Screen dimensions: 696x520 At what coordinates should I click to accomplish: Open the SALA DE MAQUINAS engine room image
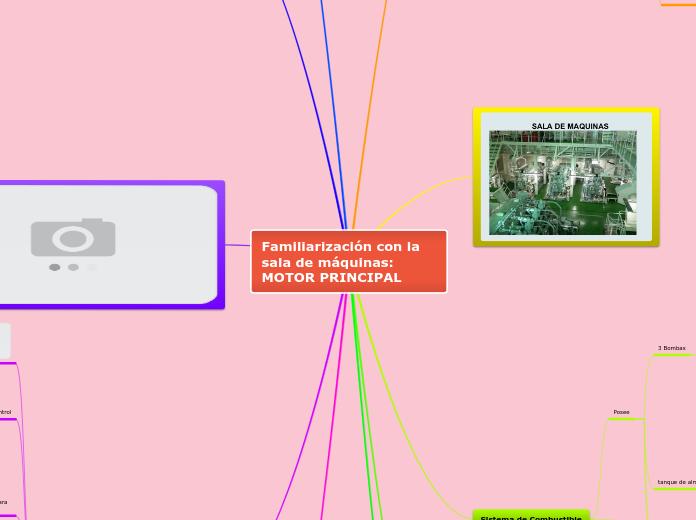click(562, 183)
